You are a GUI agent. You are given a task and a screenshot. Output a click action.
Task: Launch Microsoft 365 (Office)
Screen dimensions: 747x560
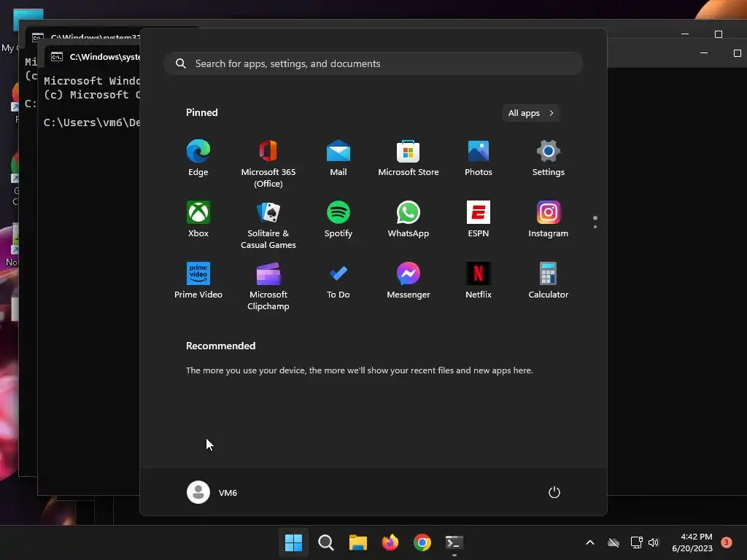coord(268,164)
